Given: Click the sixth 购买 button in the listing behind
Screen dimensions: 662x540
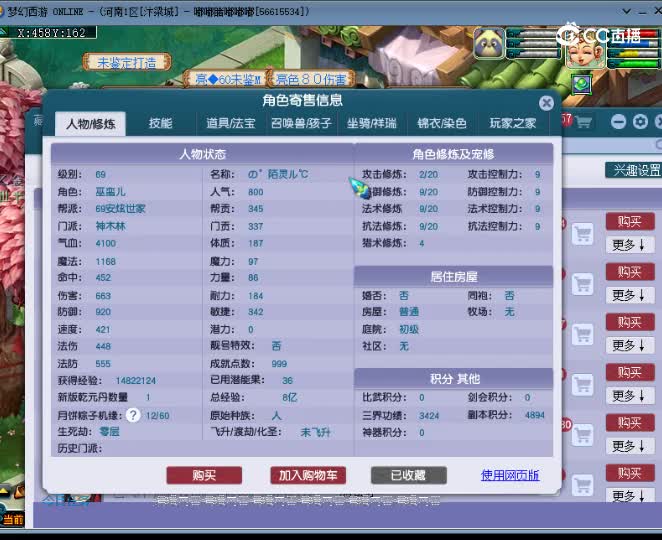Looking at the screenshot, I should 630,473.
